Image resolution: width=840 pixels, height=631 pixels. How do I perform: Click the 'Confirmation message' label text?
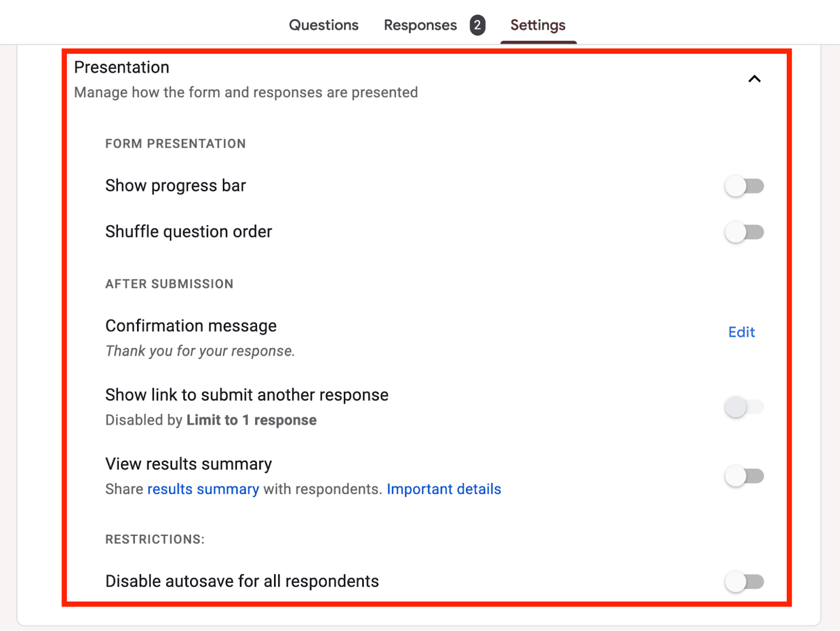coord(191,326)
